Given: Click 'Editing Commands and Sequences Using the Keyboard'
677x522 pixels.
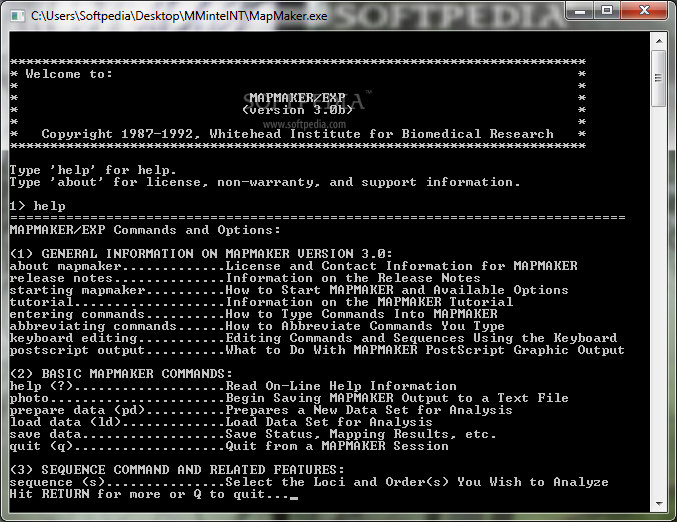Looking at the screenshot, I should [421, 338].
